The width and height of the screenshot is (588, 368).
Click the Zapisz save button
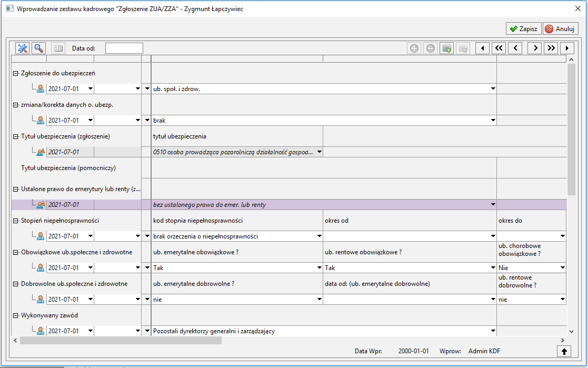pyautogui.click(x=523, y=29)
